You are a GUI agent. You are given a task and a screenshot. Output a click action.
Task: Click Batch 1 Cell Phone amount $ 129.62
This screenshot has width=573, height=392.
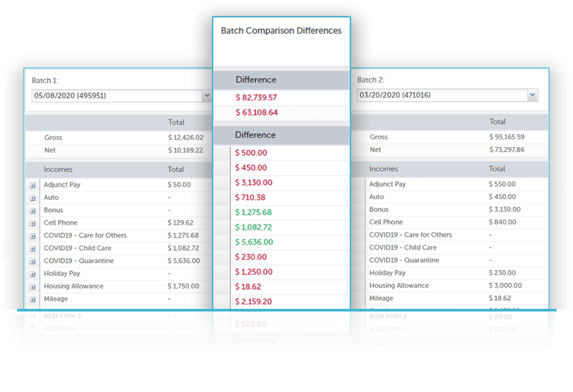point(180,223)
